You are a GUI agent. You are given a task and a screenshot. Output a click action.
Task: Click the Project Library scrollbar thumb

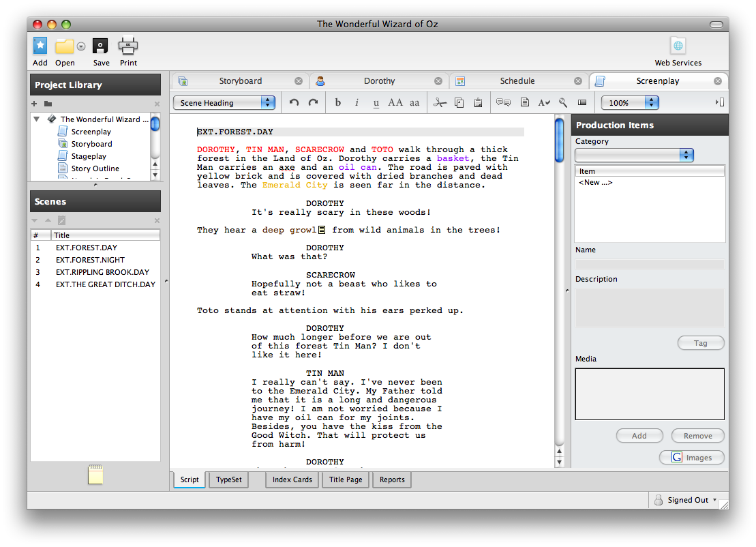(x=155, y=124)
